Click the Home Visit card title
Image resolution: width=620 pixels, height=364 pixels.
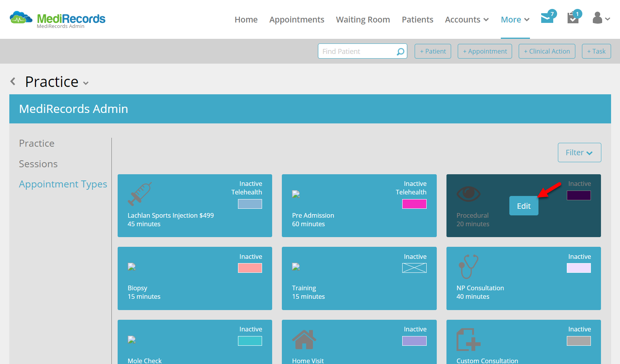[308, 361]
